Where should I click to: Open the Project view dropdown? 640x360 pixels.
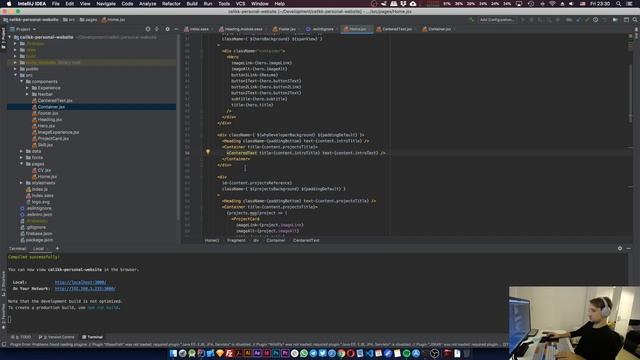(23, 29)
